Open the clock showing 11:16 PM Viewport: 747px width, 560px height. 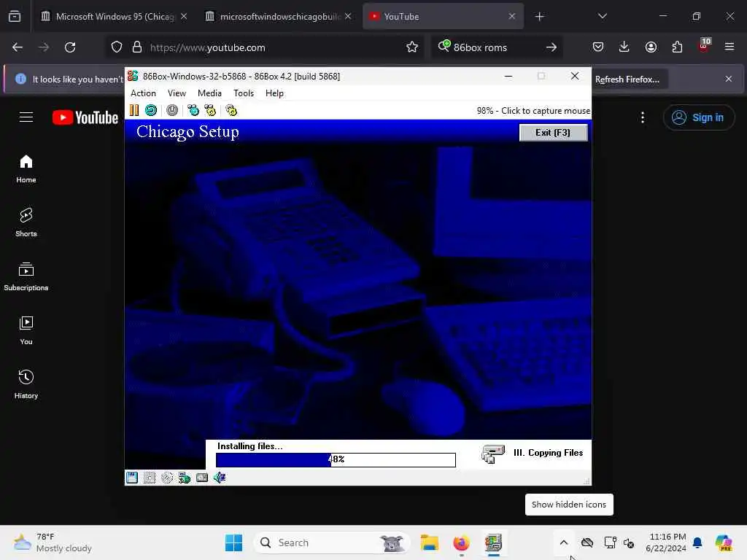tap(666, 542)
